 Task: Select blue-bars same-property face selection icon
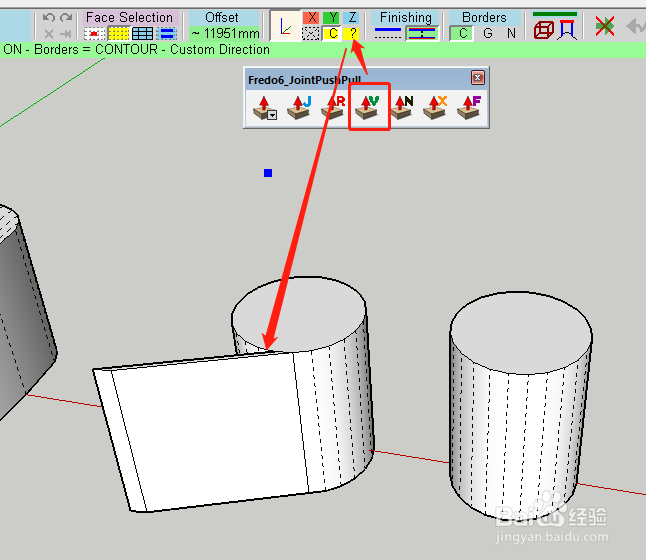pyautogui.click(x=167, y=33)
